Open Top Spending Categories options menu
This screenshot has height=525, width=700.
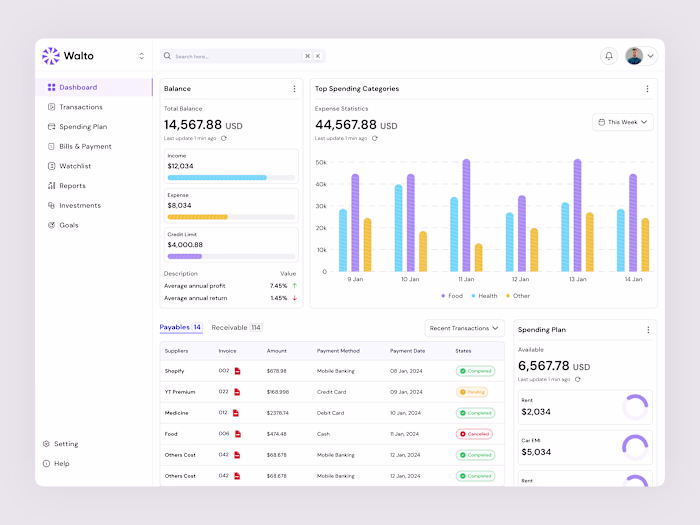[x=647, y=89]
